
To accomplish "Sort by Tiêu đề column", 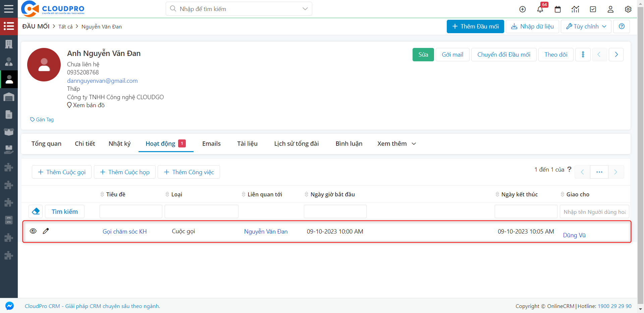I will tap(113, 194).
